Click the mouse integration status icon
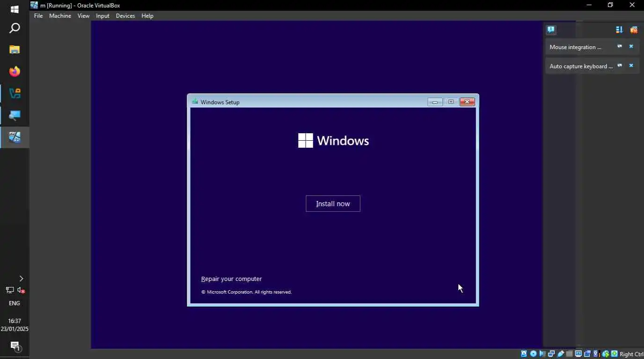The image size is (644, 359). click(x=606, y=354)
